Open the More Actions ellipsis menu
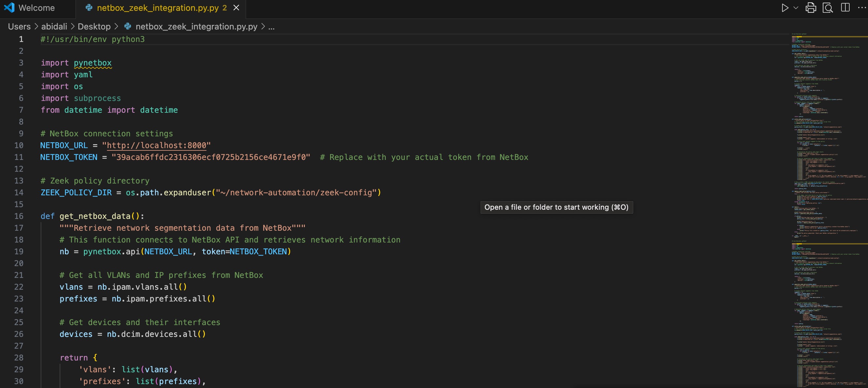The height and width of the screenshot is (388, 868). coord(861,8)
